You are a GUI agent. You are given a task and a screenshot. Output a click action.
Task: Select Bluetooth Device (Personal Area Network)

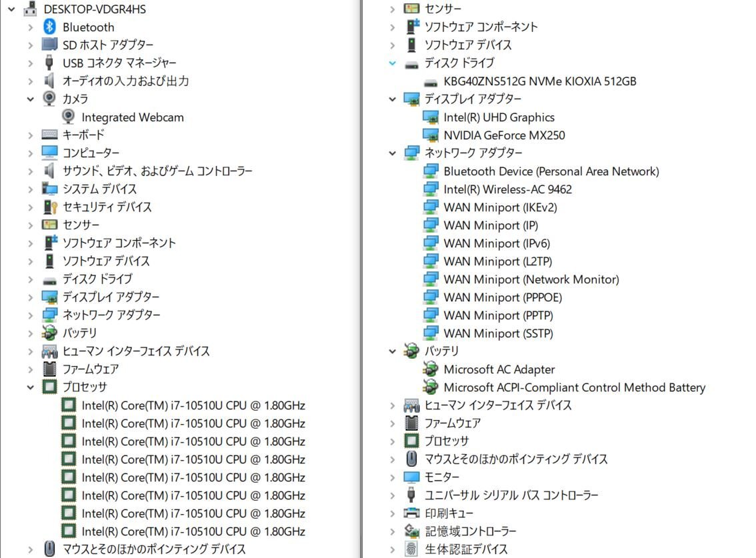(x=551, y=171)
